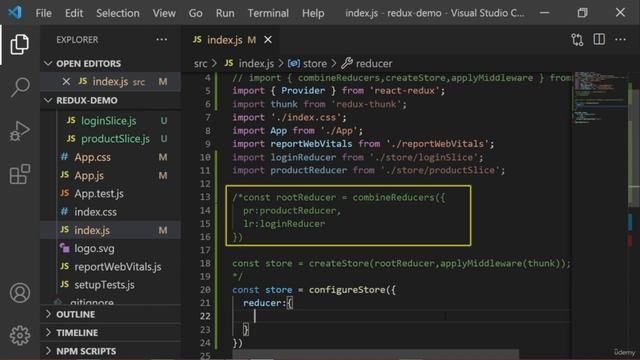Open the Help menu

click(x=313, y=13)
